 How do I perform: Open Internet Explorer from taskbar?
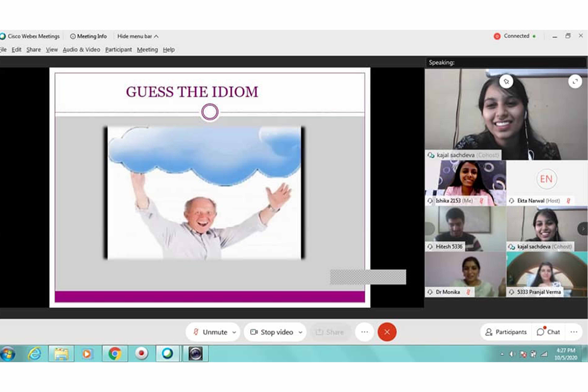(x=35, y=354)
